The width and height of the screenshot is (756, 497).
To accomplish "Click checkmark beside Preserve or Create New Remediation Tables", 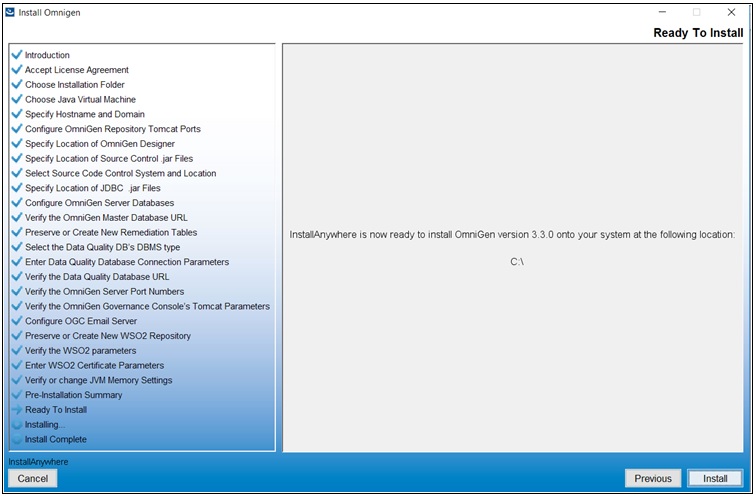I will click(17, 232).
